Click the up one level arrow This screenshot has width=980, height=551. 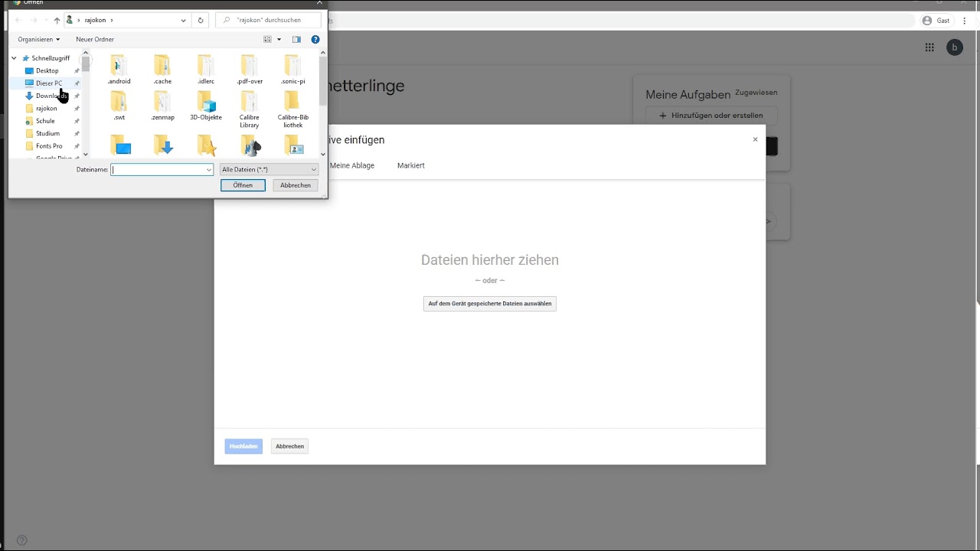[57, 21]
